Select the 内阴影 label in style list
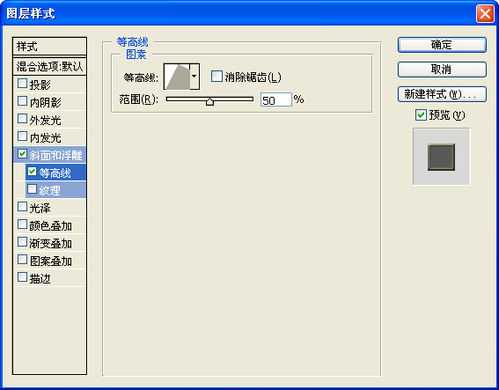The image size is (499, 390). (45, 102)
